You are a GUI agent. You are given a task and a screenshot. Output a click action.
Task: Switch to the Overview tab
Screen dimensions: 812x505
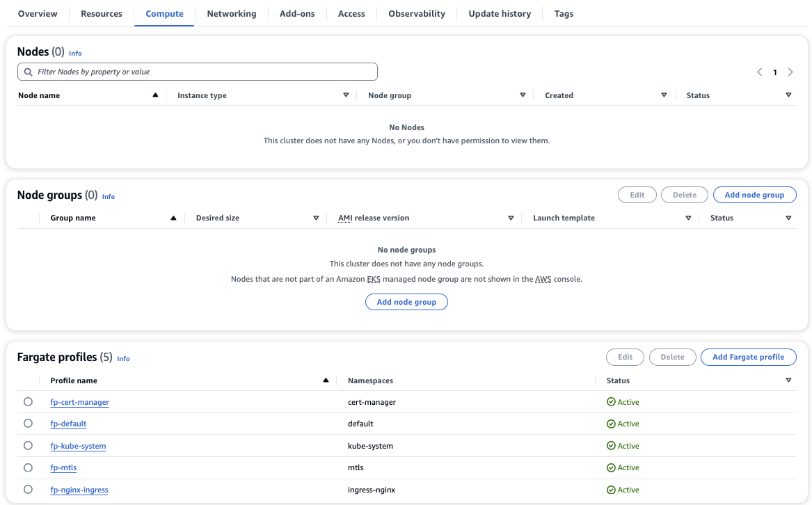(x=38, y=13)
